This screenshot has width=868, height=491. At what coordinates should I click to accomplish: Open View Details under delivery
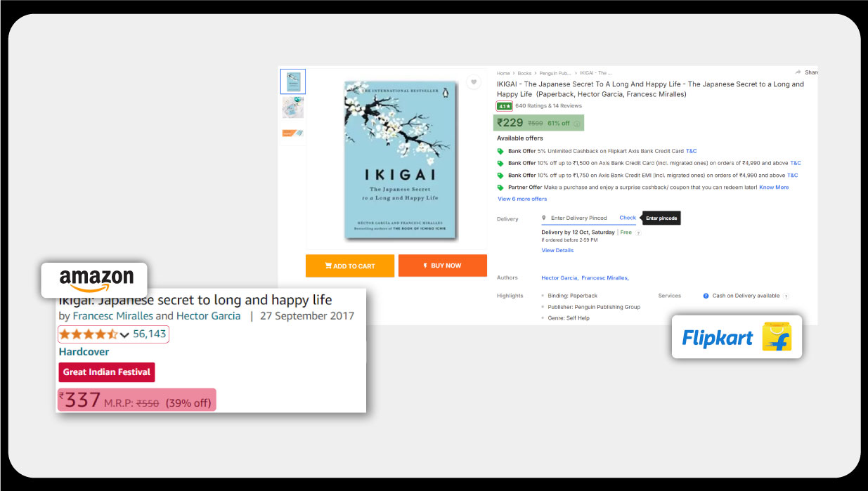tap(557, 250)
